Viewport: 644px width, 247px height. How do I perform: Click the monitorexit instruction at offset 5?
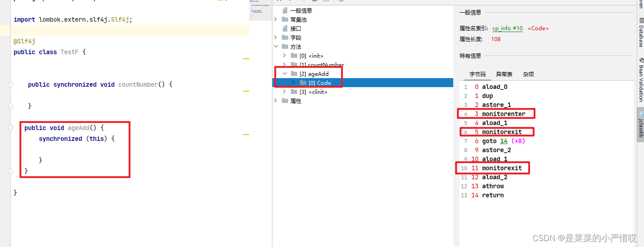[502, 132]
